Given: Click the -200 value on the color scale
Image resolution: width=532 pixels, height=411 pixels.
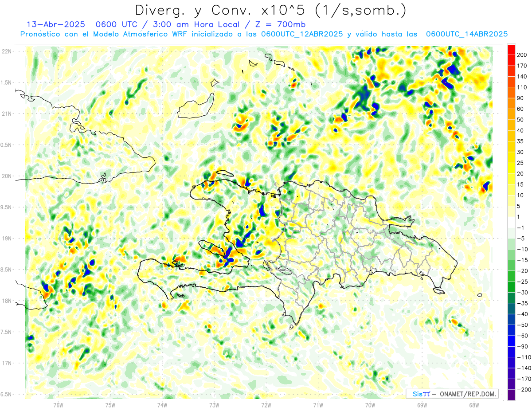Looking at the screenshot, I should (x=524, y=390).
